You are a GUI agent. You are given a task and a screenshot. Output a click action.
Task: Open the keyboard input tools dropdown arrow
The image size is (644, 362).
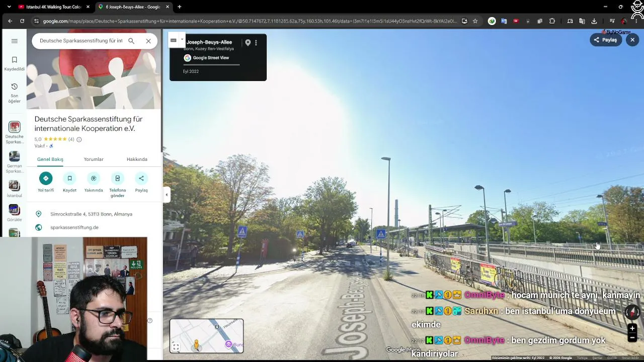(182, 40)
